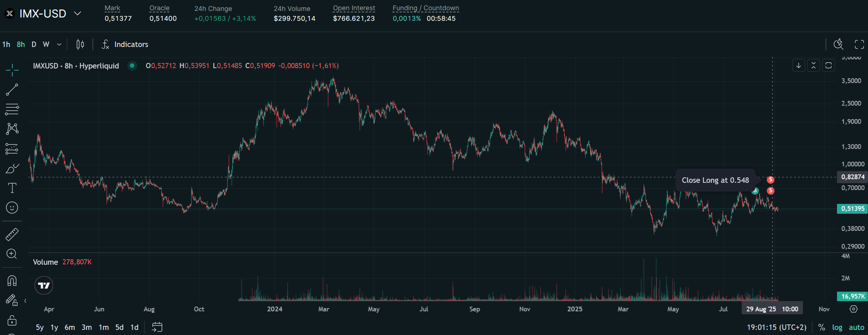
Task: Click the 0,51395 current price label
Action: click(x=852, y=209)
